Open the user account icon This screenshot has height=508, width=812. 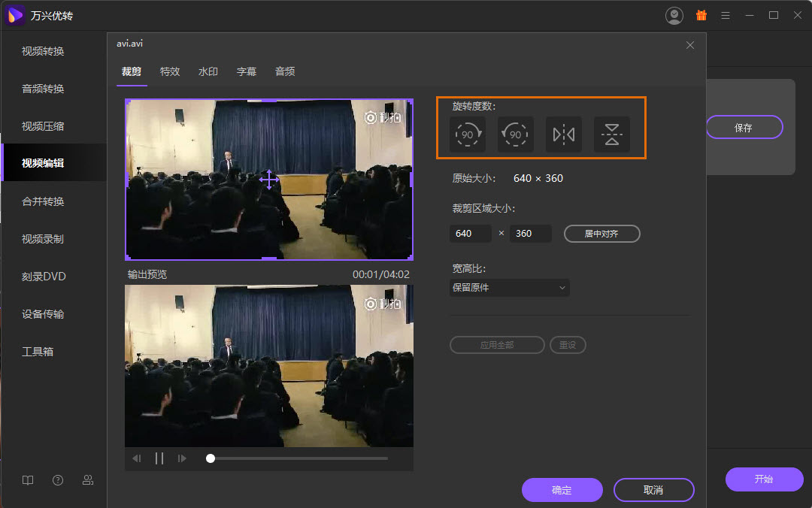(674, 15)
